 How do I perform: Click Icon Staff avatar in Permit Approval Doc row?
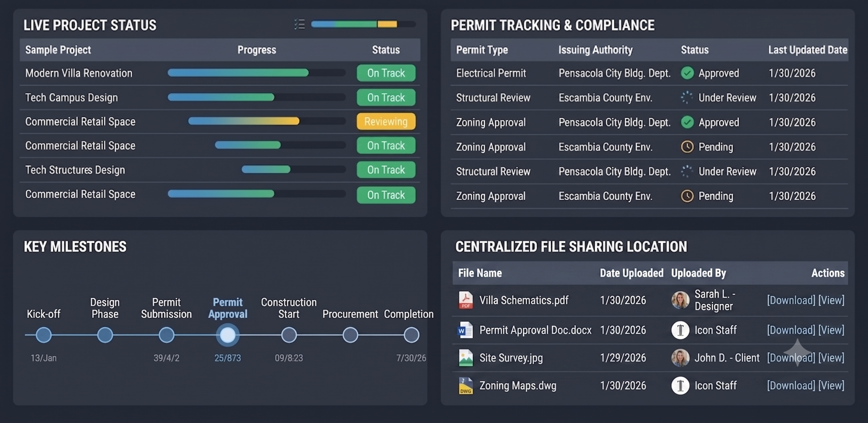coord(680,330)
